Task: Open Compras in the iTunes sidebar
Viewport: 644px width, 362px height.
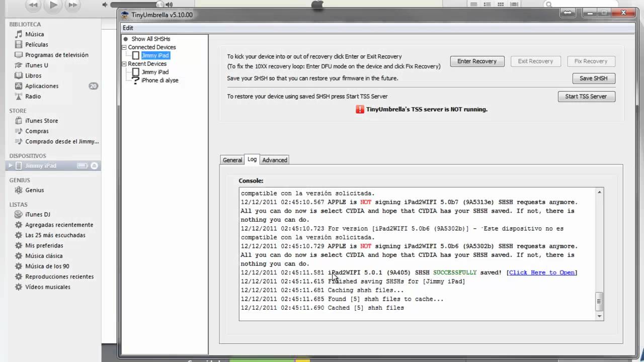Action: tap(37, 131)
